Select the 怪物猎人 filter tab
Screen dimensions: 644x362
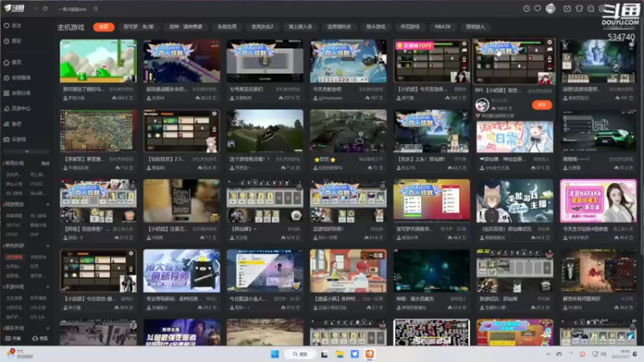(475, 27)
